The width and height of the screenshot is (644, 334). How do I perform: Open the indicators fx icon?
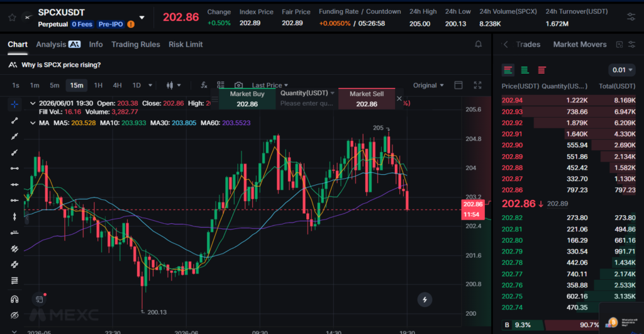point(204,85)
